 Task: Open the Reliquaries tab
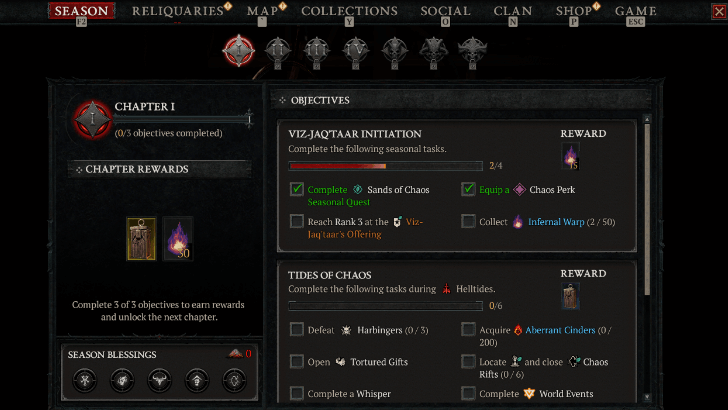click(x=178, y=12)
